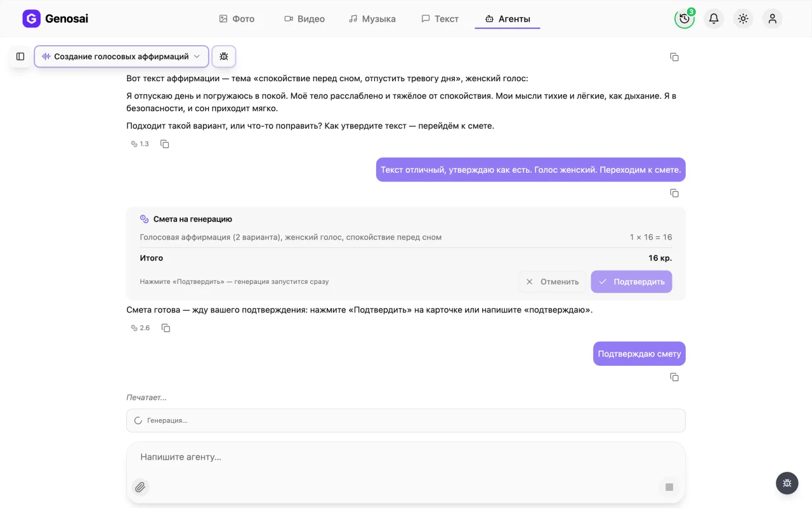Switch to the Музыка tab
Screen dimensions: 812x508
click(372, 18)
